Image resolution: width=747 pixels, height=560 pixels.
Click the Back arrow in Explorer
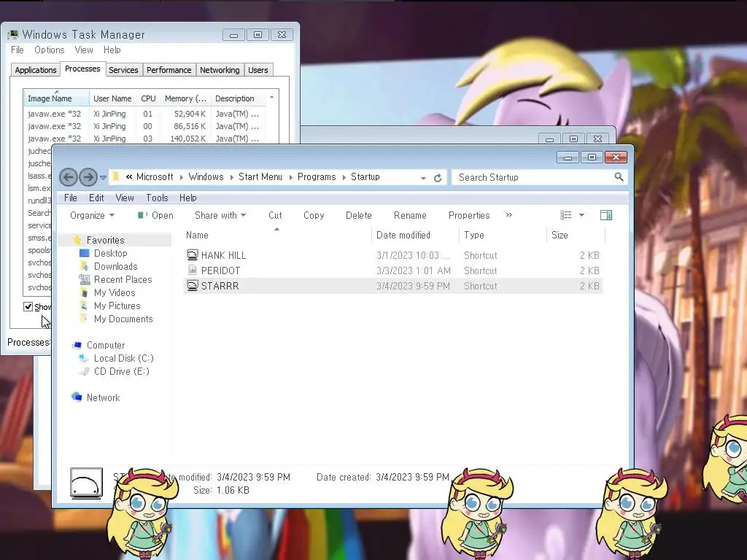[68, 177]
